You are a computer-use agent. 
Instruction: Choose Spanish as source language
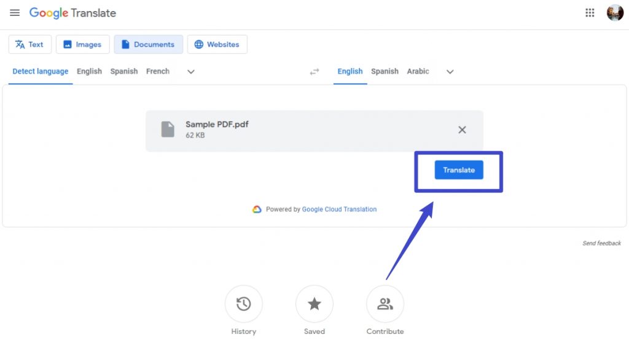(124, 71)
